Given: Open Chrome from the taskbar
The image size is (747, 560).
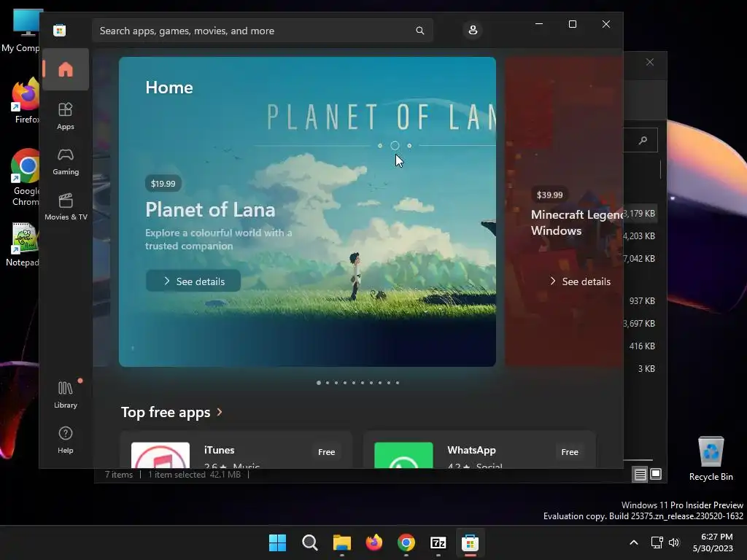Looking at the screenshot, I should (406, 542).
